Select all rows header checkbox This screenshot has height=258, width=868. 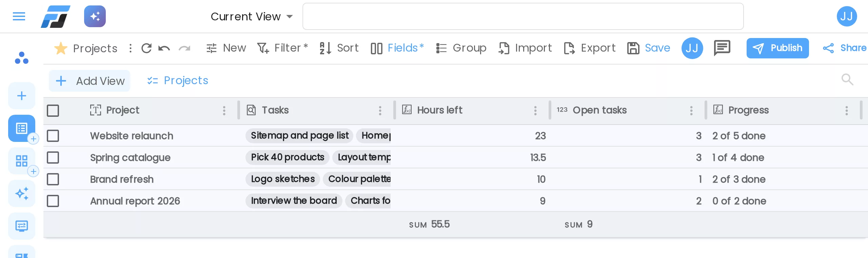click(53, 110)
